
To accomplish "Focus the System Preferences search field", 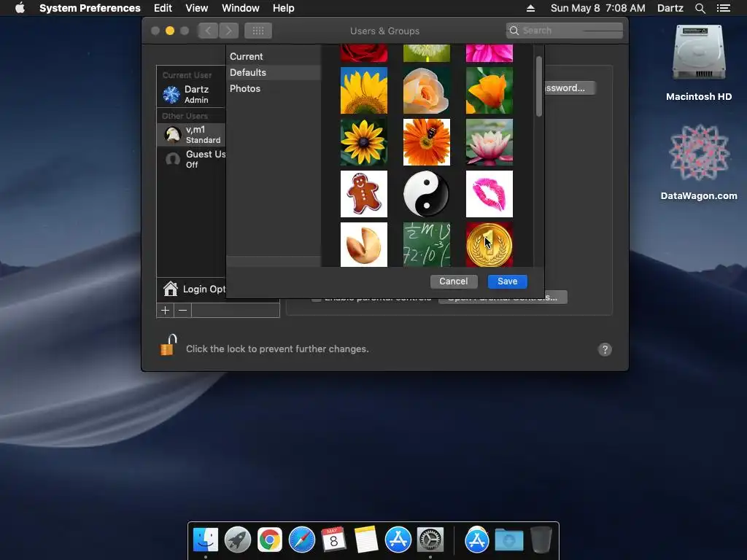I will 565,31.
